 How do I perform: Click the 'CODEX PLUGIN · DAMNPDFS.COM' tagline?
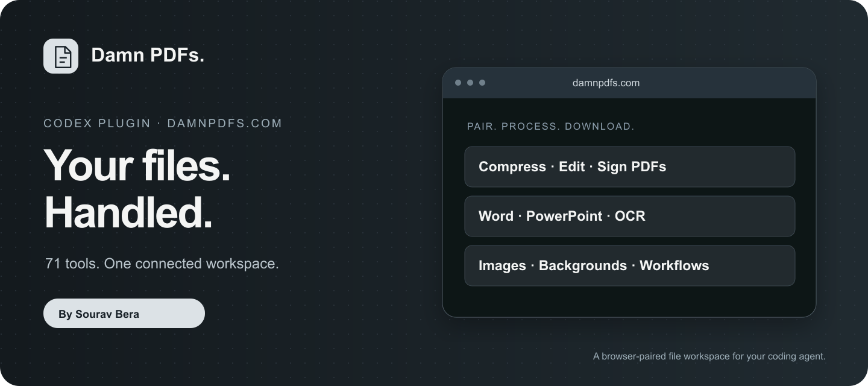click(163, 124)
